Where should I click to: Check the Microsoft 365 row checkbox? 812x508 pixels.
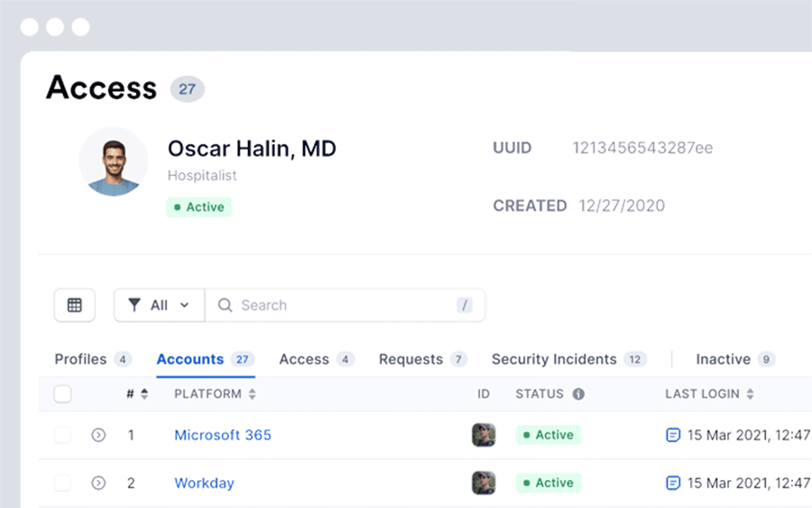click(x=63, y=435)
